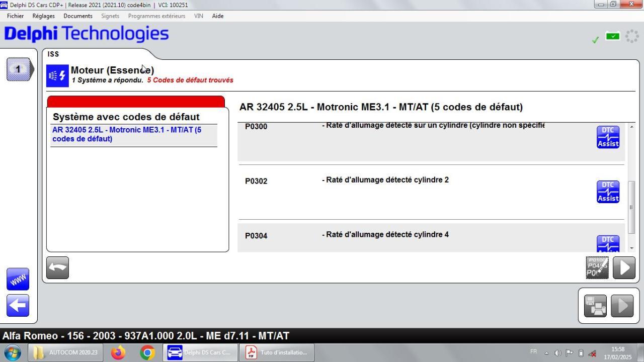Select the ISS tab
The width and height of the screenshot is (644, 362).
tap(53, 54)
